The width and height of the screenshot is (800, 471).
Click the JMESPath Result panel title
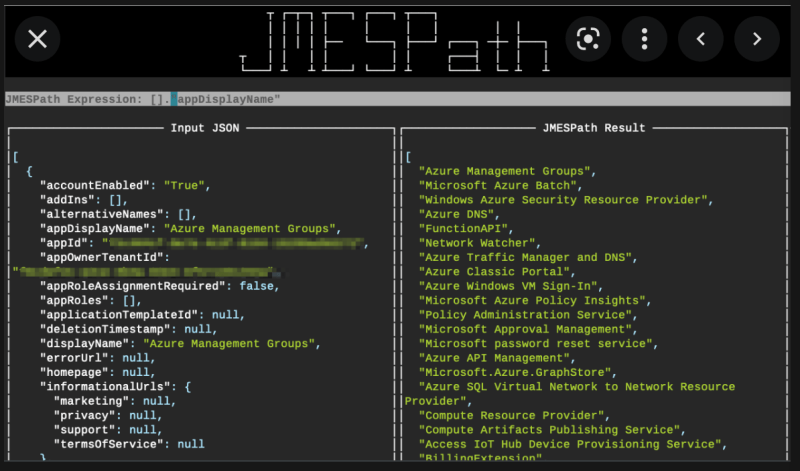click(594, 128)
